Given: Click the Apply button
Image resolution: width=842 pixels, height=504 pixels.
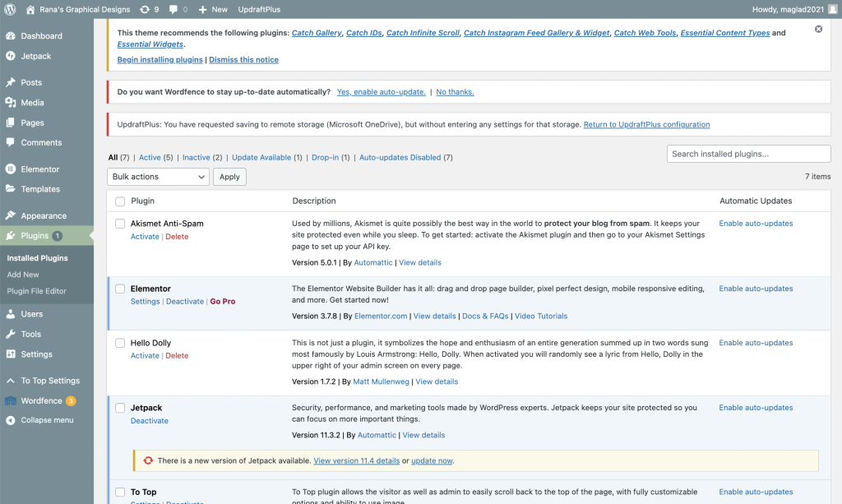Looking at the screenshot, I should 229,177.
